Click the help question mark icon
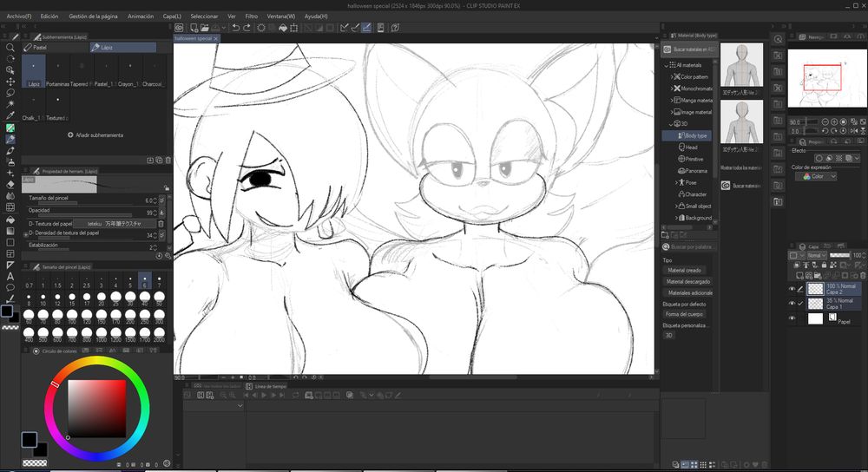Image resolution: width=868 pixels, height=472 pixels. tap(395, 28)
